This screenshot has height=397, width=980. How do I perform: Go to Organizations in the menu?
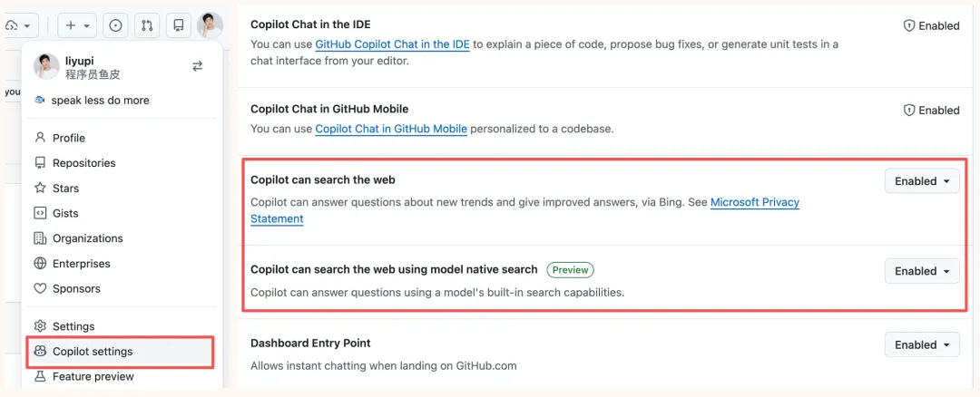point(87,238)
